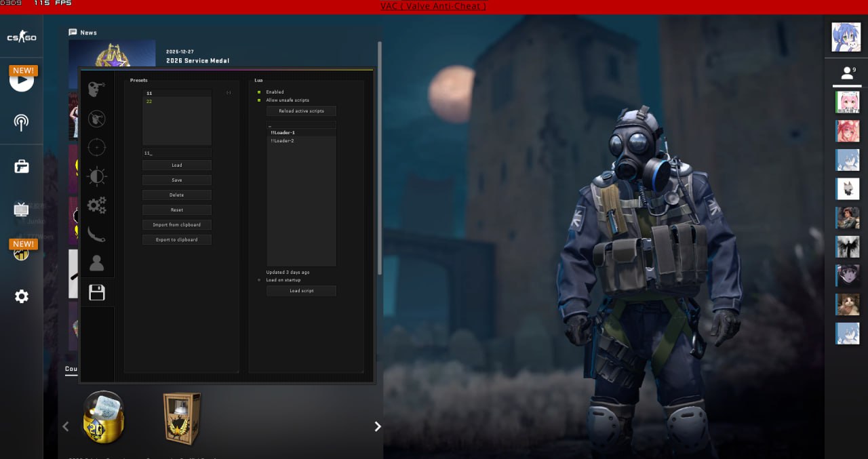
Task: Click the Play CS:GO button icon
Action: pyautogui.click(x=22, y=81)
